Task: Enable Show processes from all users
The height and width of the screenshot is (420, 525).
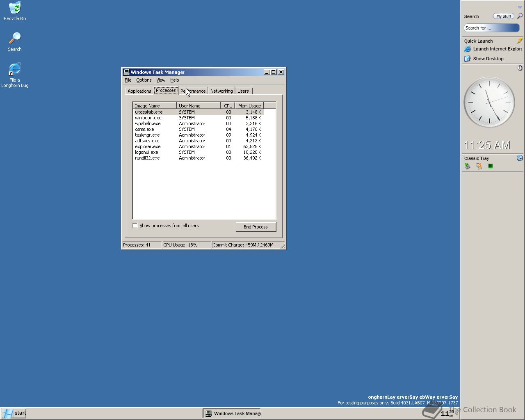Action: point(135,225)
